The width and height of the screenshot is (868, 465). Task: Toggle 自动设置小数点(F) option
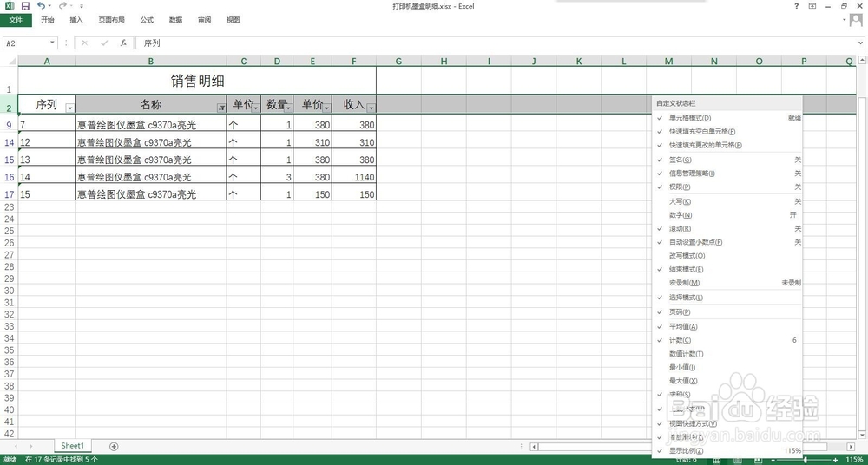[x=727, y=242]
